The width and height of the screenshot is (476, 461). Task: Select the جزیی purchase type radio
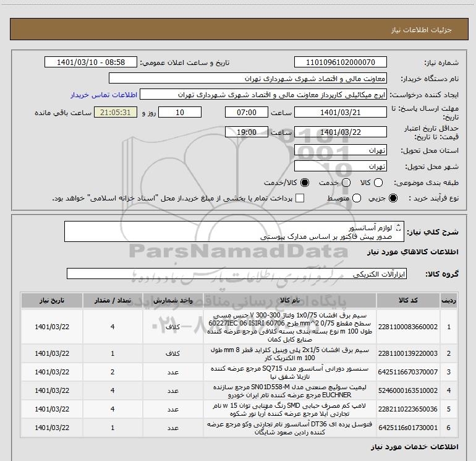click(393, 199)
